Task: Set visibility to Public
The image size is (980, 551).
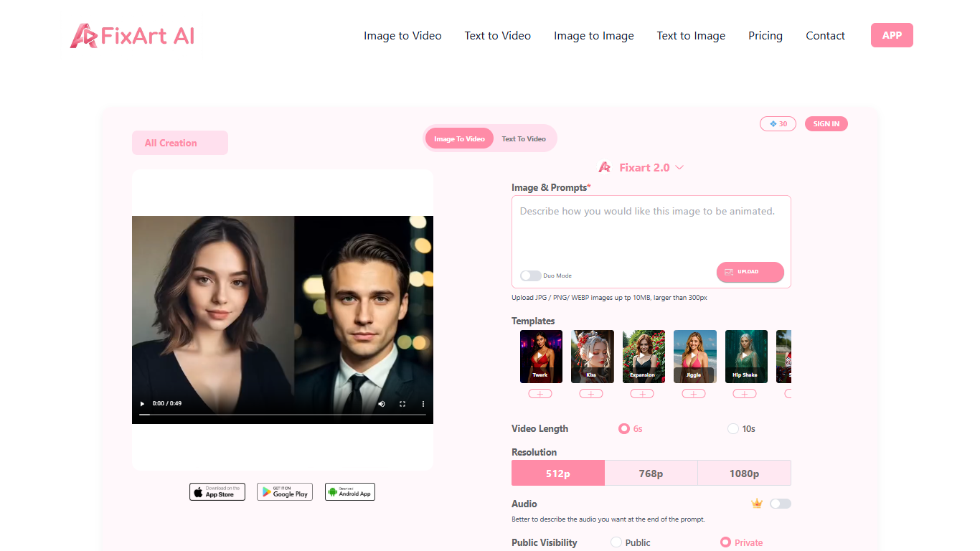Action: [x=616, y=542]
